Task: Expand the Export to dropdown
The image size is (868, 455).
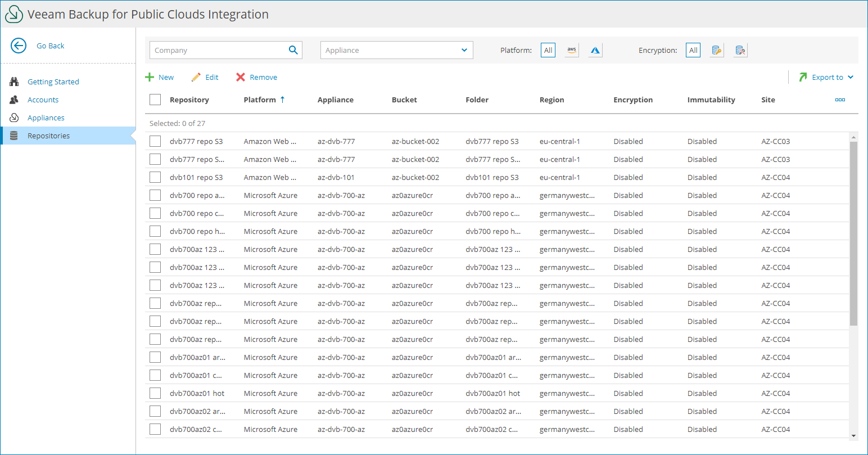Action: coord(826,77)
